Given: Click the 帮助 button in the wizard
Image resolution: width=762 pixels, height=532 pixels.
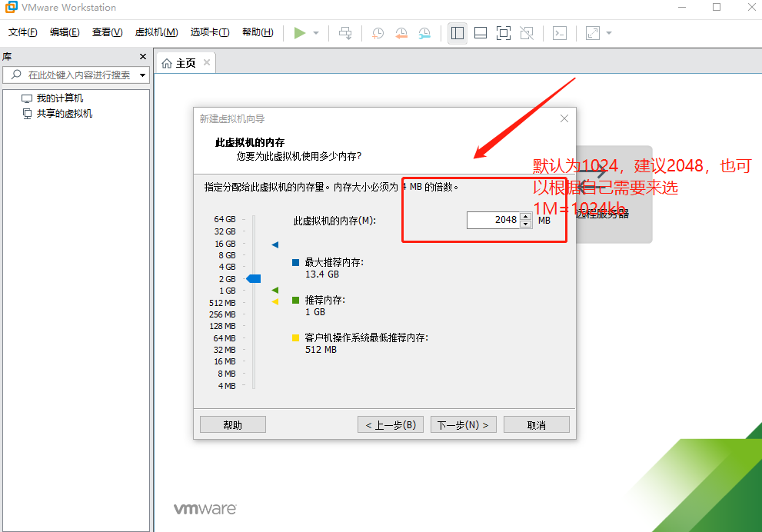Looking at the screenshot, I should (x=233, y=424).
